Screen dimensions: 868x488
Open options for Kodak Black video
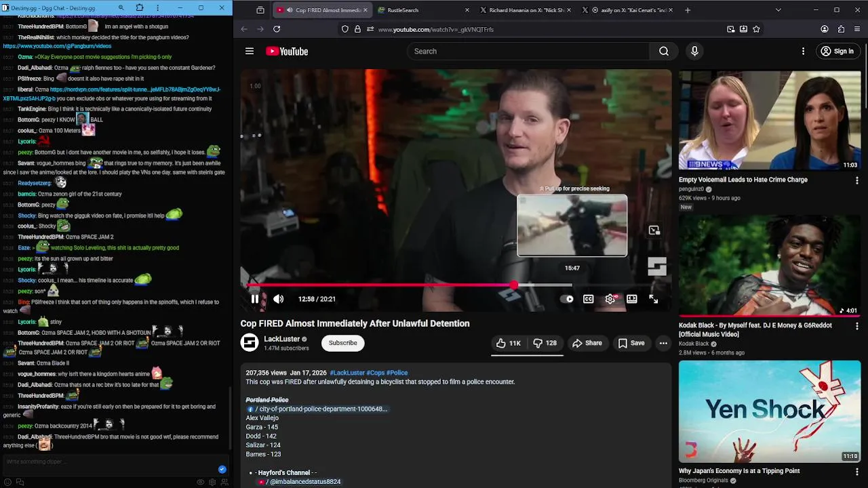pyautogui.click(x=856, y=327)
